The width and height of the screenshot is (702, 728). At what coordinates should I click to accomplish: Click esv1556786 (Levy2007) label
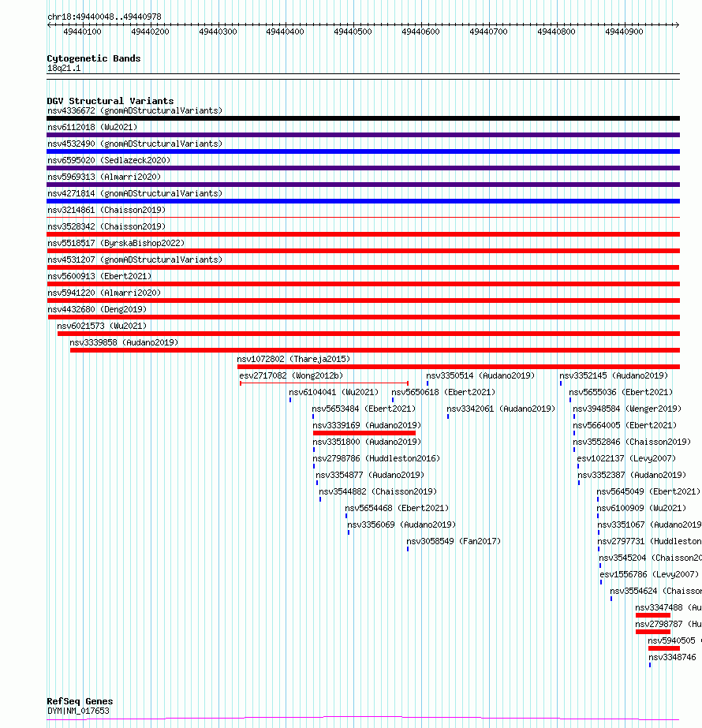pos(649,574)
